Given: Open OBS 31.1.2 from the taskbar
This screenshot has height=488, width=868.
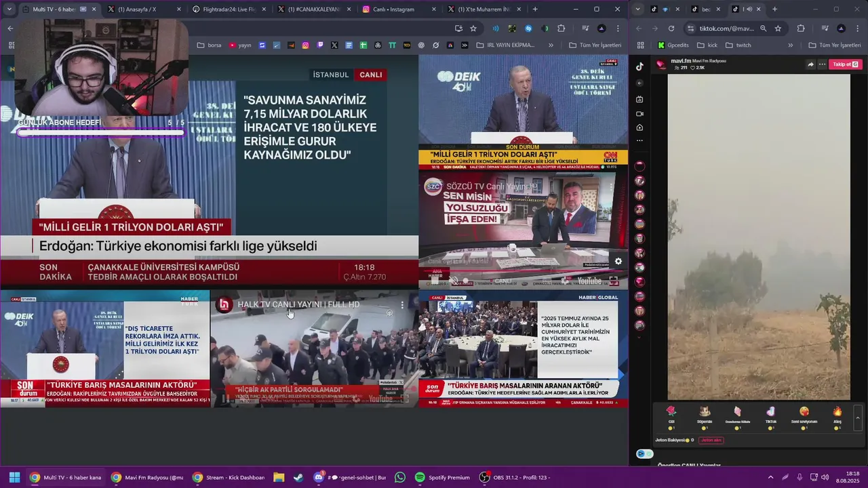Looking at the screenshot, I should click(x=515, y=477).
